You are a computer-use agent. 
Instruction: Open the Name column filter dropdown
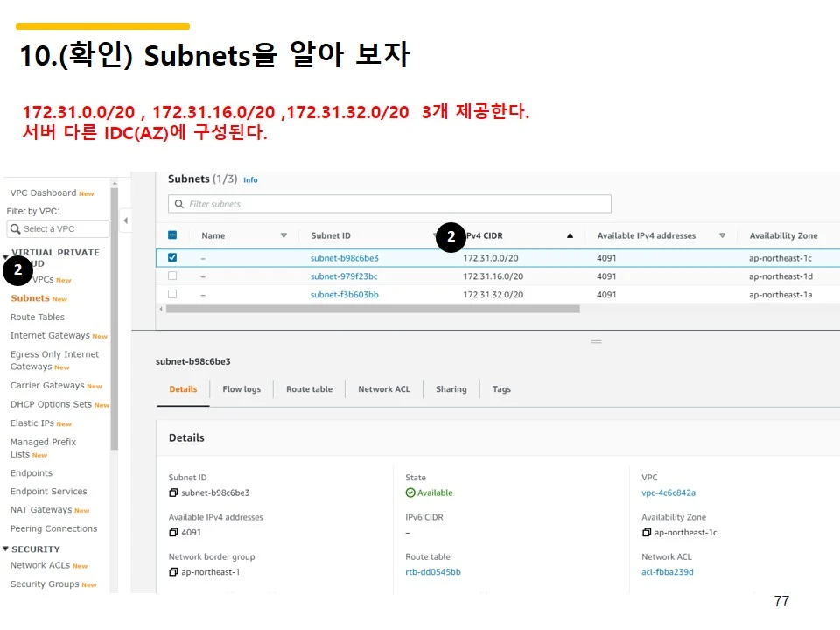pyautogui.click(x=284, y=235)
